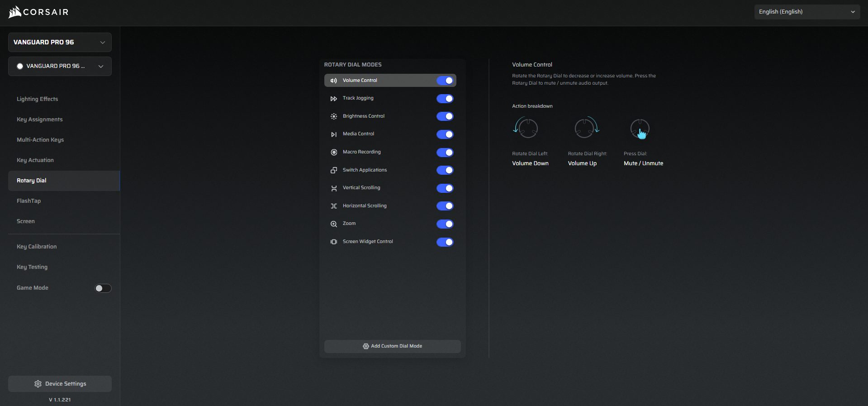The height and width of the screenshot is (406, 868).
Task: Click the ROTARY DIAL MODES heading
Action: pos(353,65)
